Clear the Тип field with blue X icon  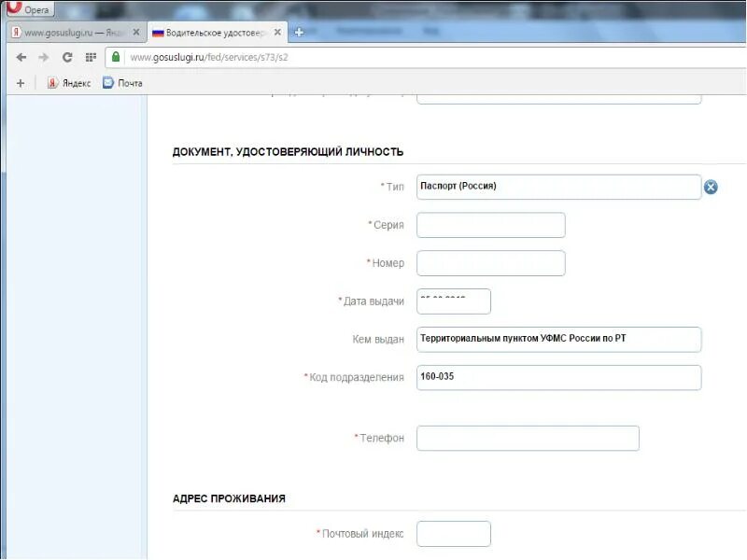point(711,188)
